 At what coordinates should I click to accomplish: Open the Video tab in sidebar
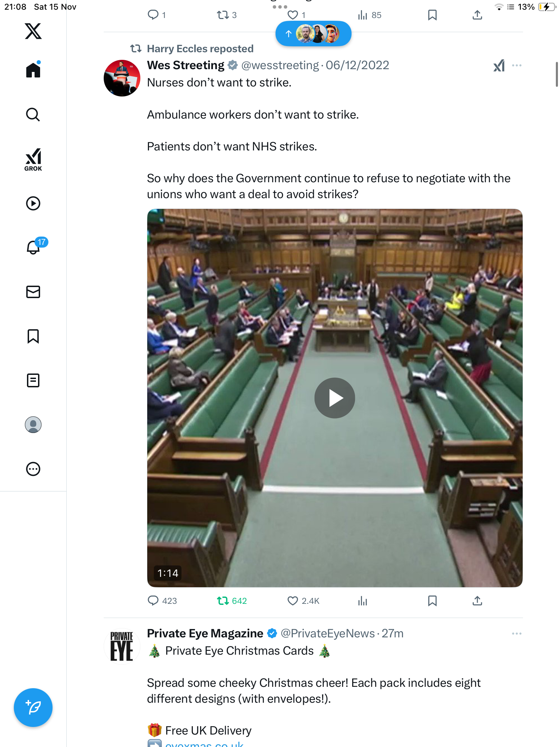(33, 203)
